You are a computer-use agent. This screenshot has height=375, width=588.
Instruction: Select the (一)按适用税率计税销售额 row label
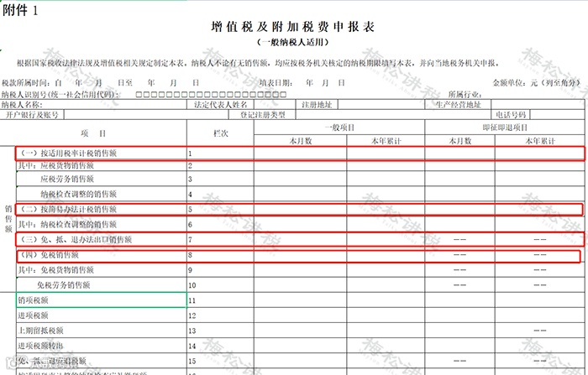click(68, 154)
